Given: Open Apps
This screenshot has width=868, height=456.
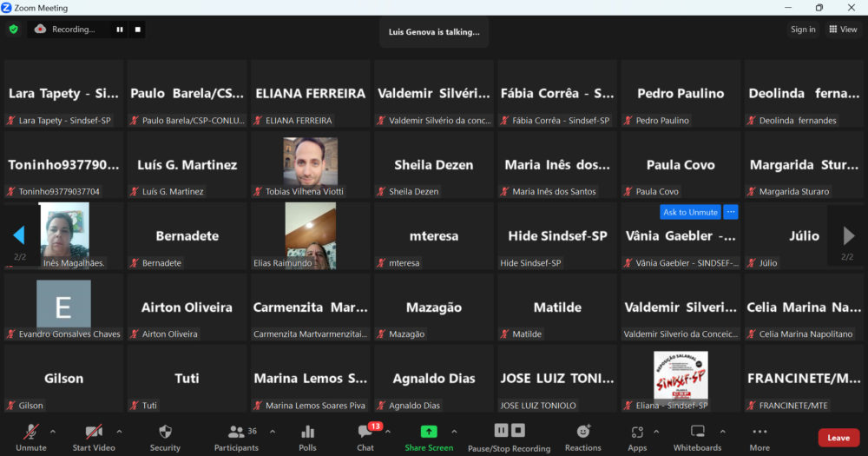Looking at the screenshot, I should point(637,437).
